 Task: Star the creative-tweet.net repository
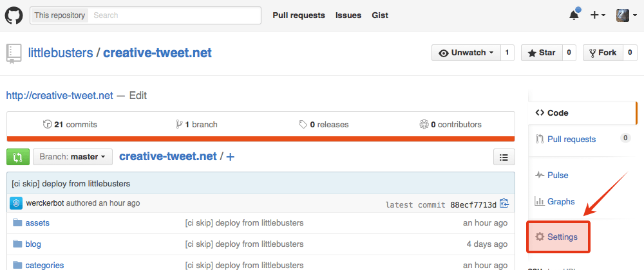[x=541, y=53]
